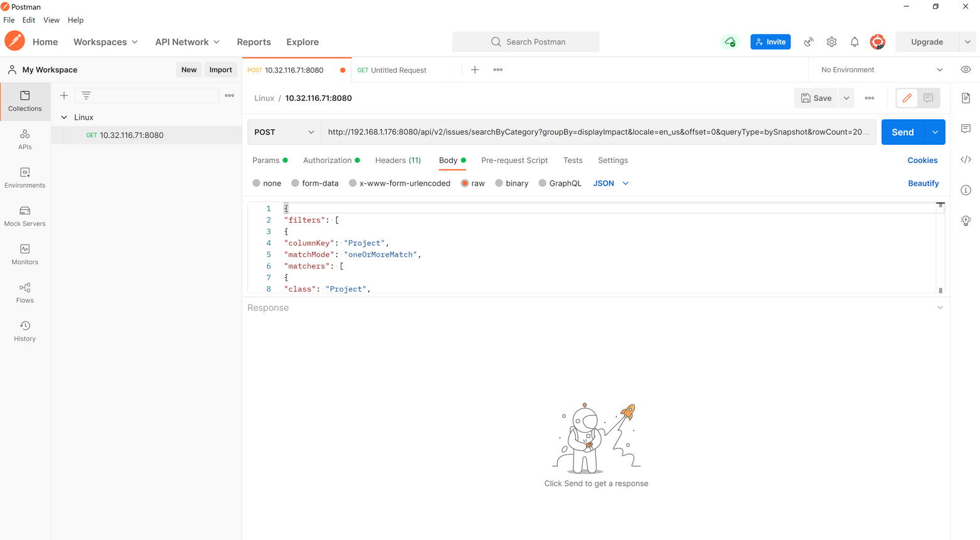Viewport: 980px width, 540px height.
Task: Click the Postman logo icon
Action: 14,41
